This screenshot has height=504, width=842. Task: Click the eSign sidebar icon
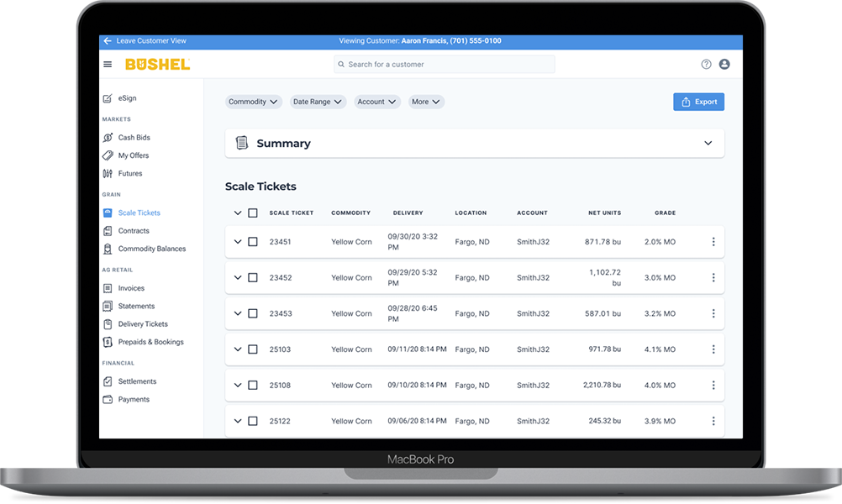coord(108,98)
